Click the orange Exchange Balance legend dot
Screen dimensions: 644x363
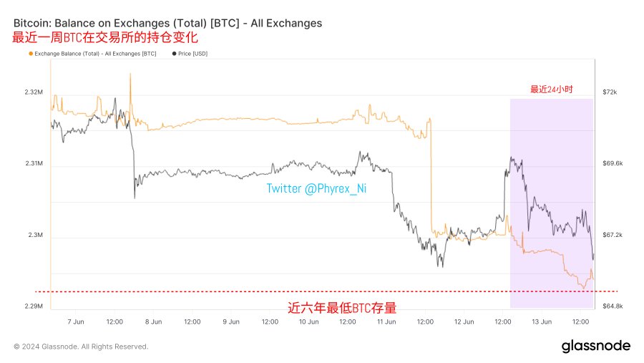point(29,54)
